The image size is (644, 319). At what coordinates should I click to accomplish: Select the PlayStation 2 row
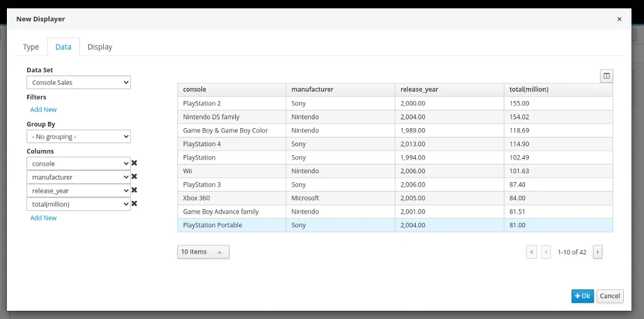(395, 104)
